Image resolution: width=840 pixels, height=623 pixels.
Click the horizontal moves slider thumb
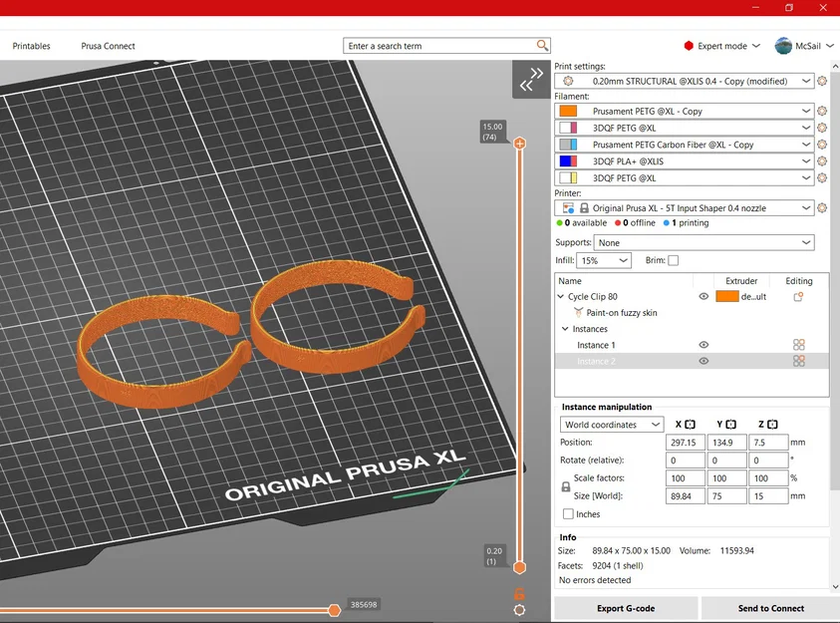(334, 610)
